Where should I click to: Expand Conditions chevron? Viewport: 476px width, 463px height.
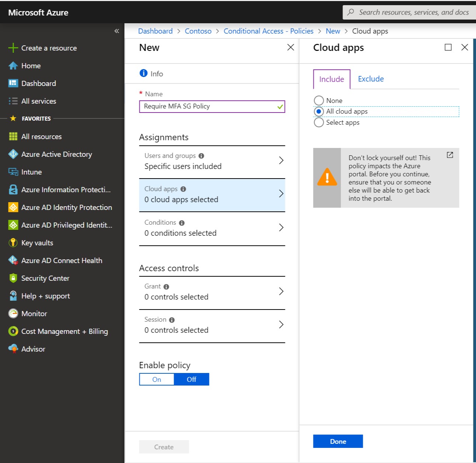[281, 227]
